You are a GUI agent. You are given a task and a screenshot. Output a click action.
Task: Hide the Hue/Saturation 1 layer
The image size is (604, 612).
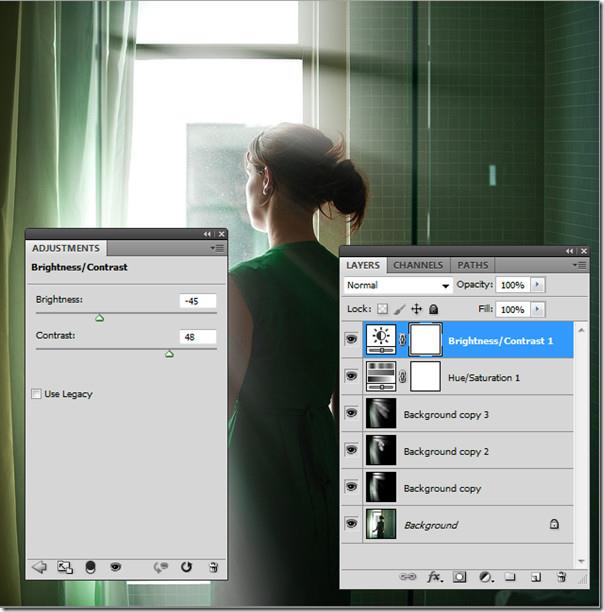pos(351,377)
